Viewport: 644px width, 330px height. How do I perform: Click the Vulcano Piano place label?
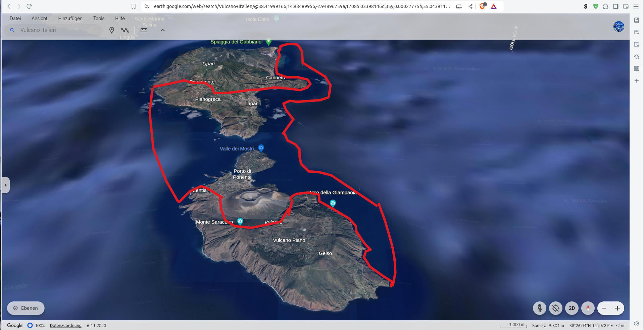[289, 240]
